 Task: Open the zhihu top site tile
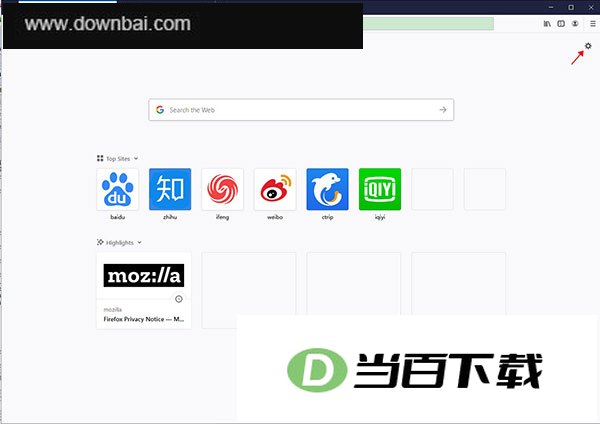click(170, 189)
